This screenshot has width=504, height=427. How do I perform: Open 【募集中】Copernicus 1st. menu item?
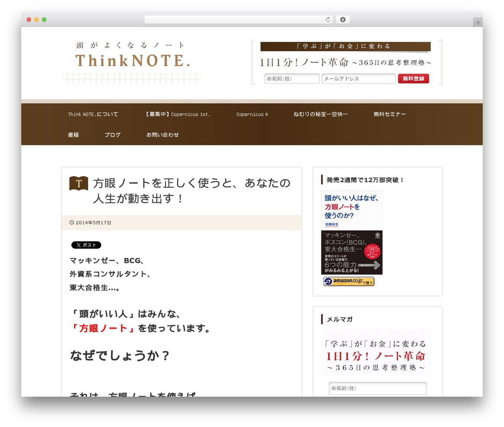178,114
